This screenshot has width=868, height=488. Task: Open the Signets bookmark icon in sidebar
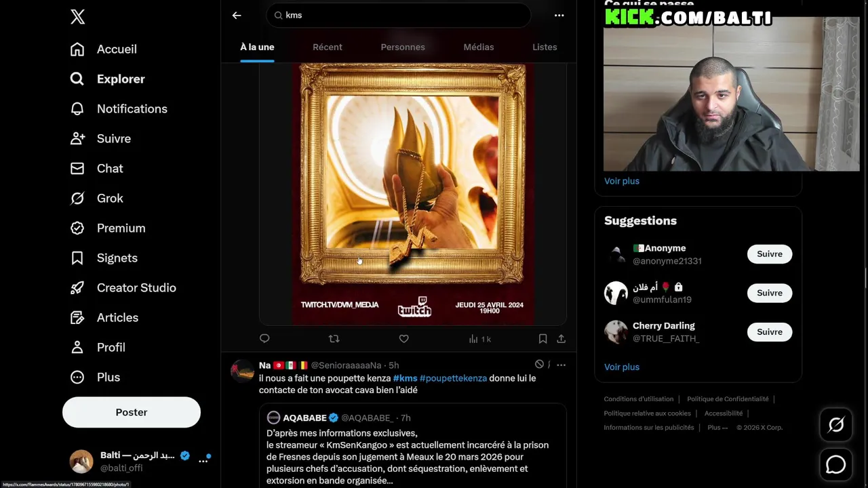pyautogui.click(x=77, y=258)
